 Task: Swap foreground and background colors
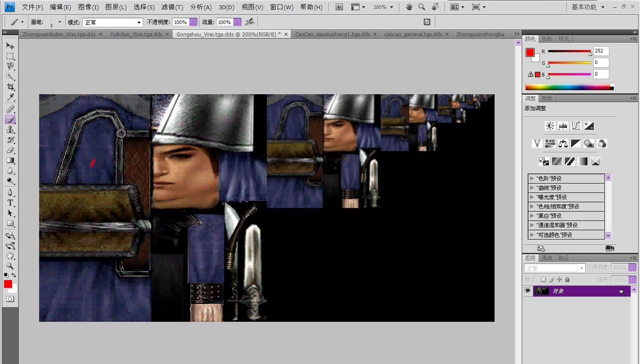coord(14,275)
